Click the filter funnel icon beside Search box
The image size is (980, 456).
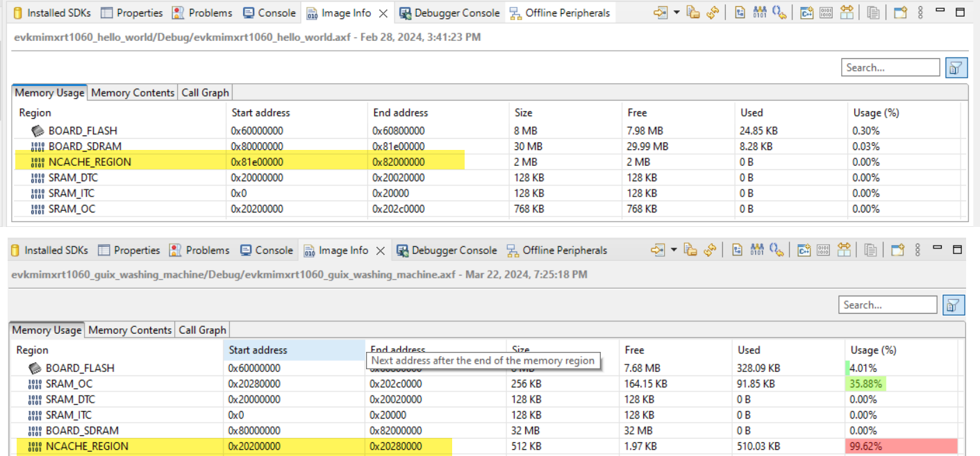point(956,67)
